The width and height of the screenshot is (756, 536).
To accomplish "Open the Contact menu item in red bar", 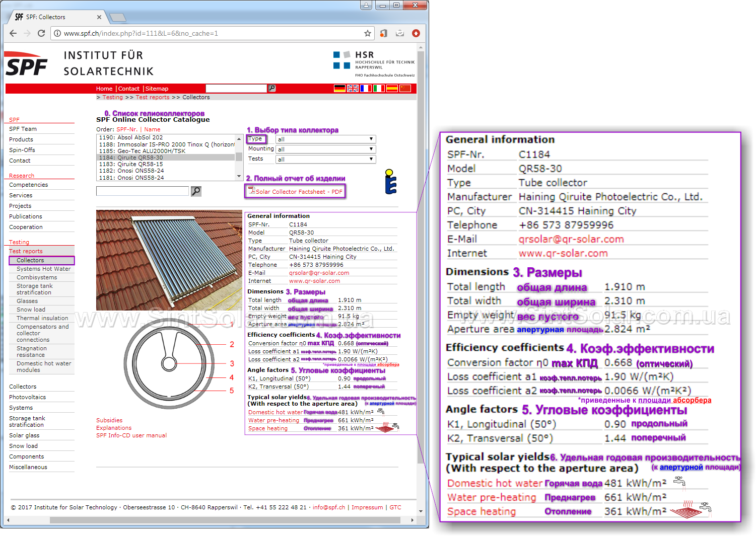I will (x=129, y=89).
